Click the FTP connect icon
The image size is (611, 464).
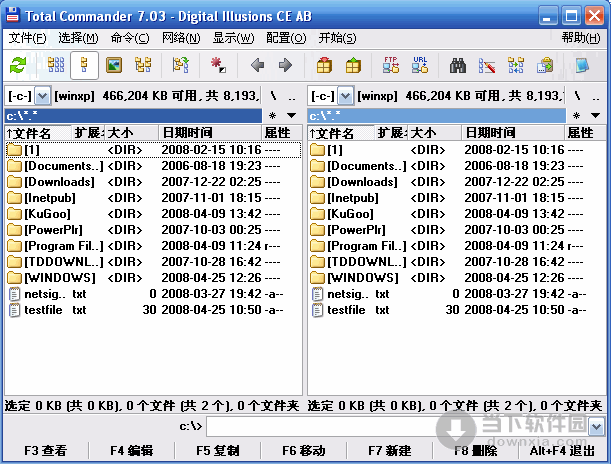(x=392, y=66)
